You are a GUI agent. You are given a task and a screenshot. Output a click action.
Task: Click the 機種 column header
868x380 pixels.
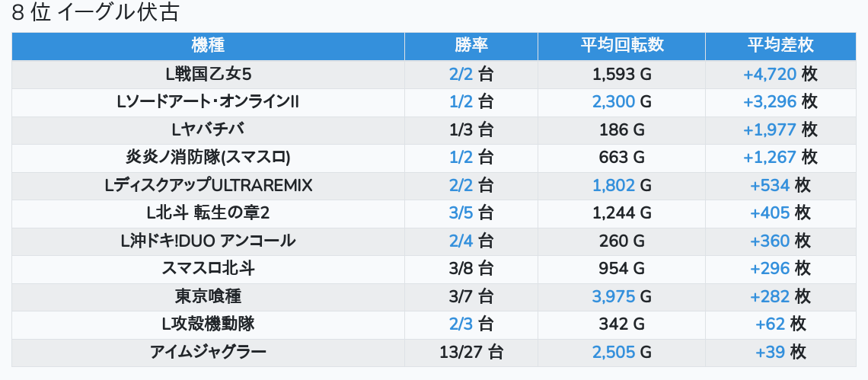(x=208, y=46)
